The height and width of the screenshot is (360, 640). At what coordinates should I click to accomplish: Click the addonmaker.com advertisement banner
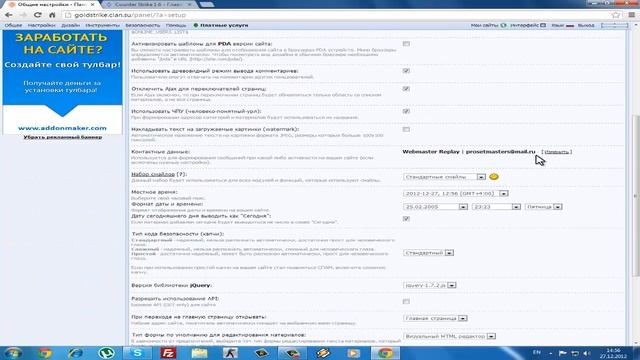click(x=62, y=82)
